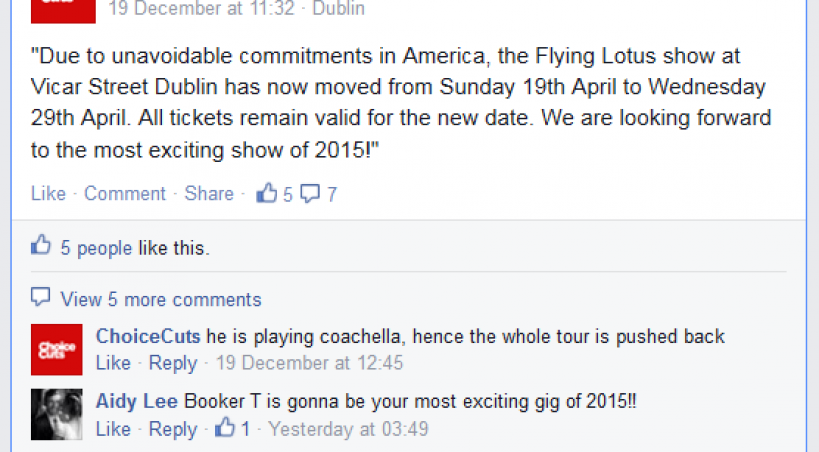The width and height of the screenshot is (819, 452).
Task: Share the Flying Lotus show post
Action: click(x=209, y=193)
